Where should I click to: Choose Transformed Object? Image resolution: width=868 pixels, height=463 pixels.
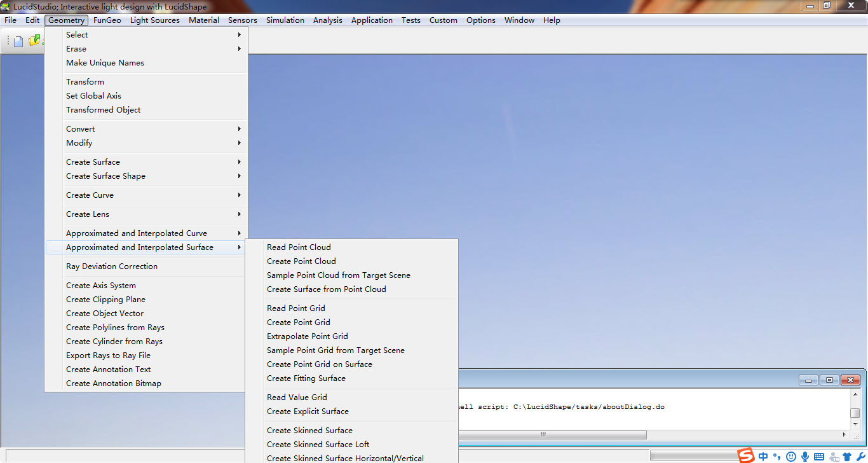click(146, 110)
